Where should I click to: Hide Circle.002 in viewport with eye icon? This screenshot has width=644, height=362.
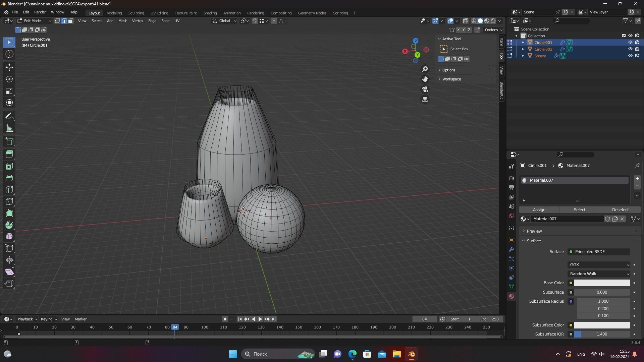[630, 49]
